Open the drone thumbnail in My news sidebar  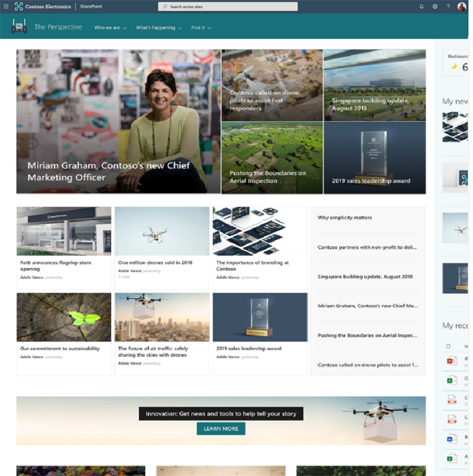(455, 228)
